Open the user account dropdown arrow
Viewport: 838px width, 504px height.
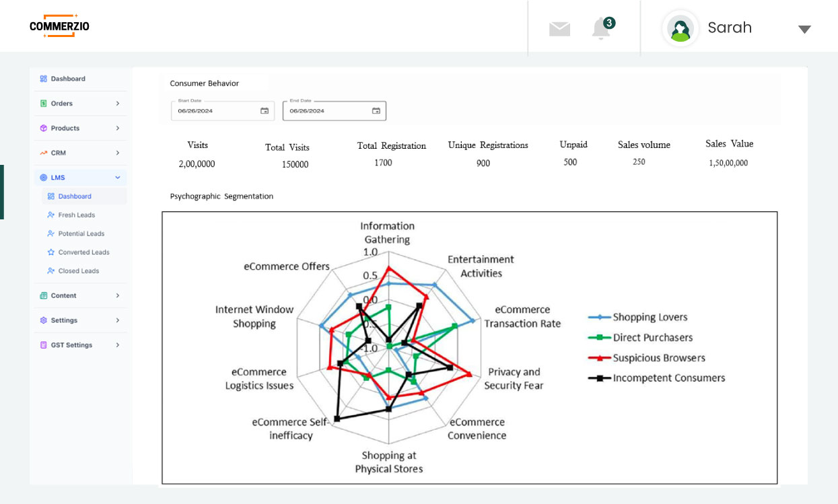click(804, 29)
